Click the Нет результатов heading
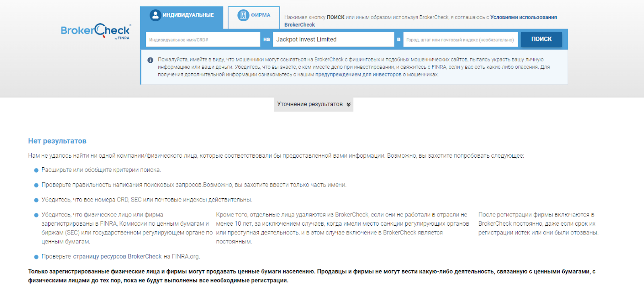The image size is (644, 288). [x=57, y=141]
